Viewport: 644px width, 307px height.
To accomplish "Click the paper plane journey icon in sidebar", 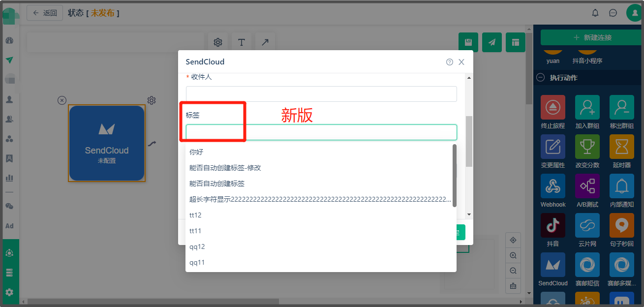I will [9, 60].
